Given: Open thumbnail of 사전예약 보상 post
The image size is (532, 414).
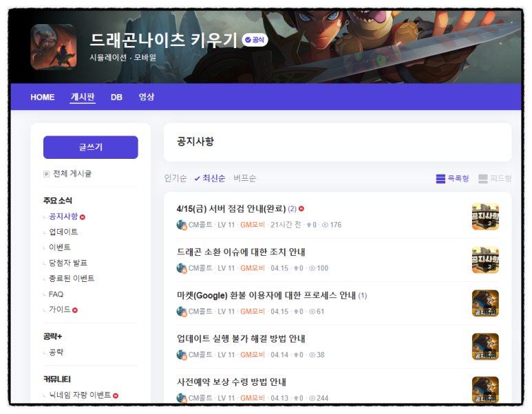Looking at the screenshot, I should [x=485, y=390].
